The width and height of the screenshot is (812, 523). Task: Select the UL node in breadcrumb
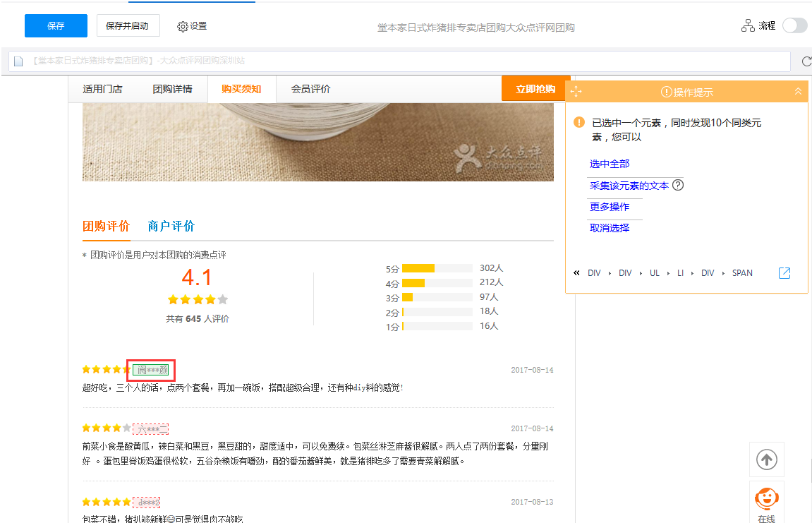click(x=655, y=273)
